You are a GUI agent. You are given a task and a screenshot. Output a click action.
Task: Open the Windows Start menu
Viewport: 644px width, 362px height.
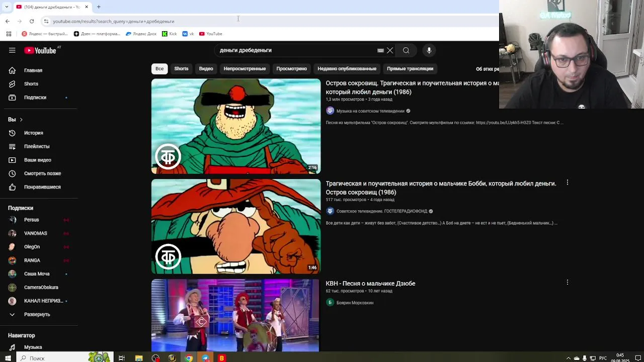8,358
